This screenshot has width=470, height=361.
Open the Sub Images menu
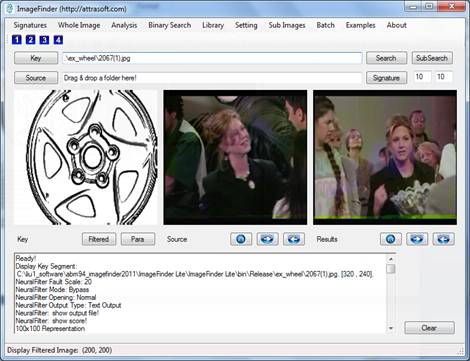(x=287, y=25)
